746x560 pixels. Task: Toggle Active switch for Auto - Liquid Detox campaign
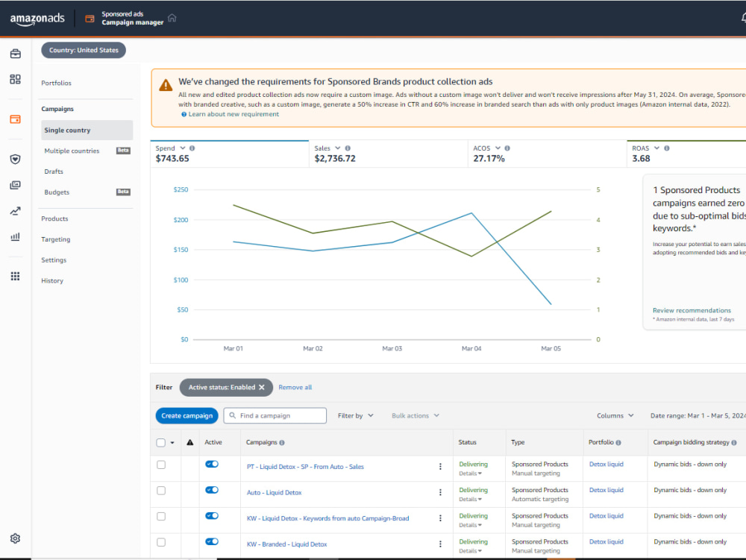(211, 491)
